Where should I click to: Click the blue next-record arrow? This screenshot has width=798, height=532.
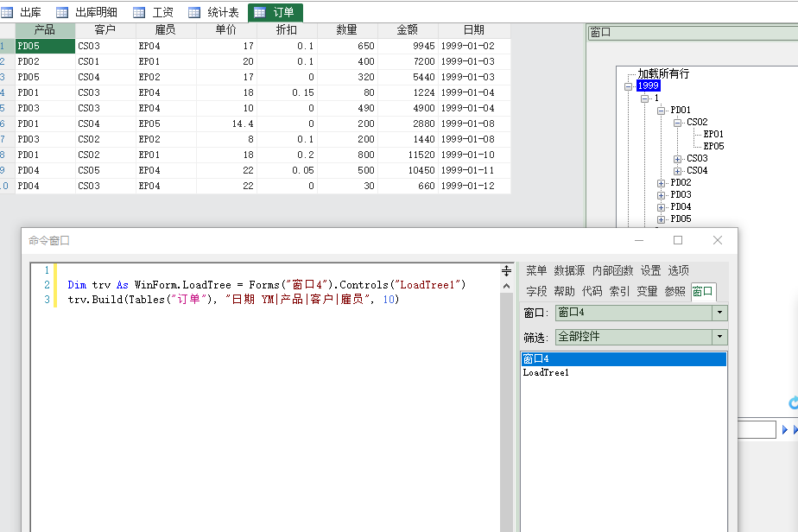[784, 430]
